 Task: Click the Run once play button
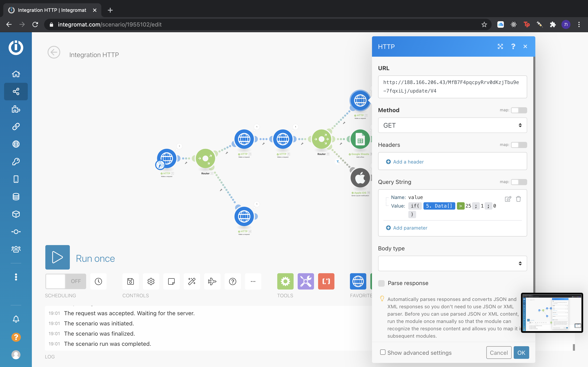coord(57,257)
